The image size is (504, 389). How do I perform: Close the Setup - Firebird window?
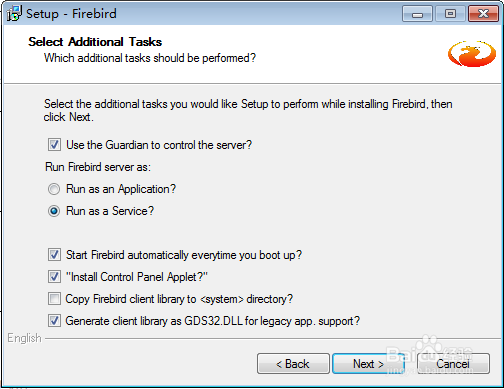click(x=483, y=14)
